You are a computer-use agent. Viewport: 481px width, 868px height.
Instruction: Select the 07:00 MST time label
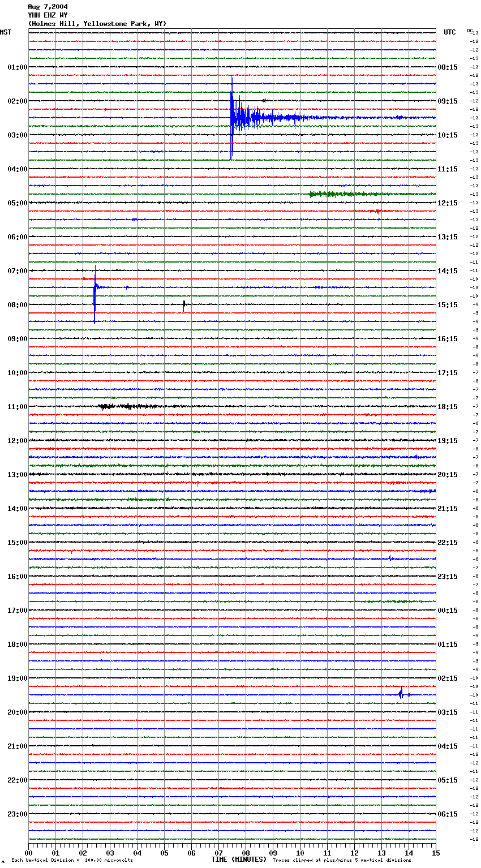18,271
